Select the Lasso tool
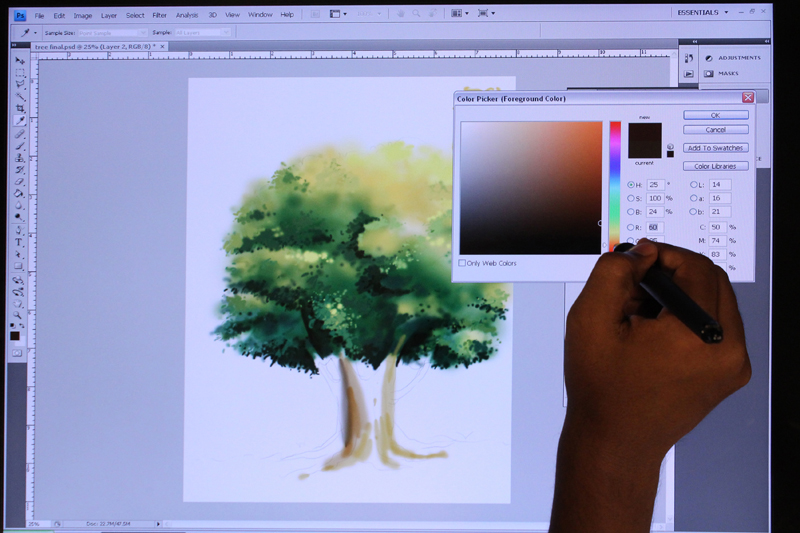The width and height of the screenshot is (800, 533). [19, 85]
